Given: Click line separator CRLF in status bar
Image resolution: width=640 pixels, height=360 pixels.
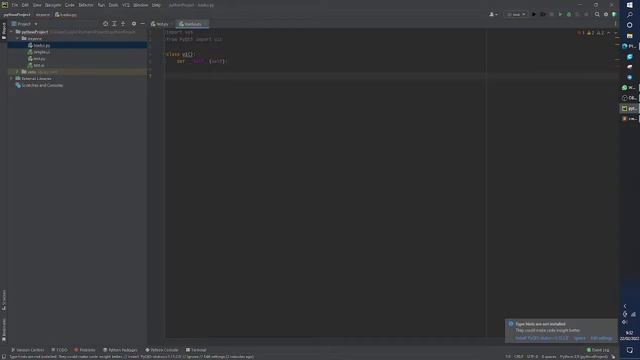Looking at the screenshot, I should tap(518, 357).
